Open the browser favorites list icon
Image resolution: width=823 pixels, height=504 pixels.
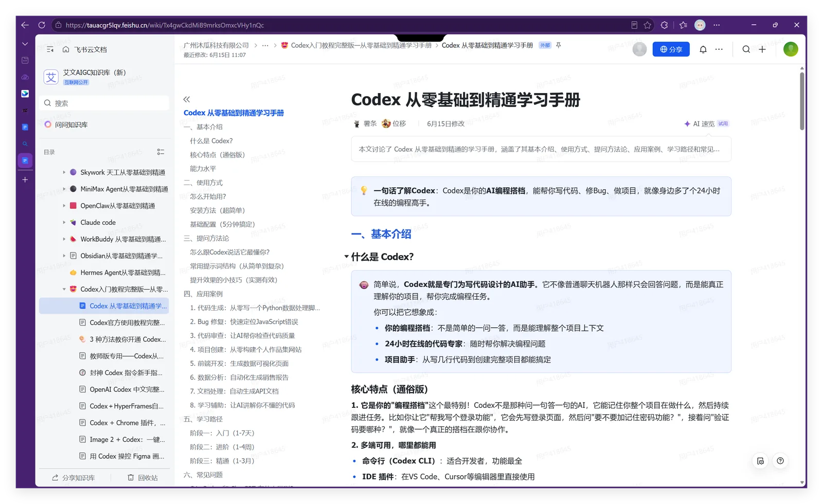coord(683,25)
